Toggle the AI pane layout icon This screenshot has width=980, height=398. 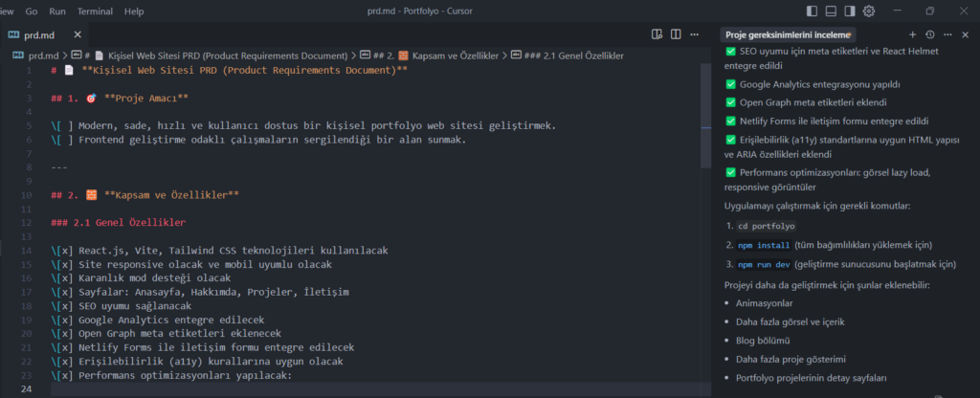tap(850, 11)
